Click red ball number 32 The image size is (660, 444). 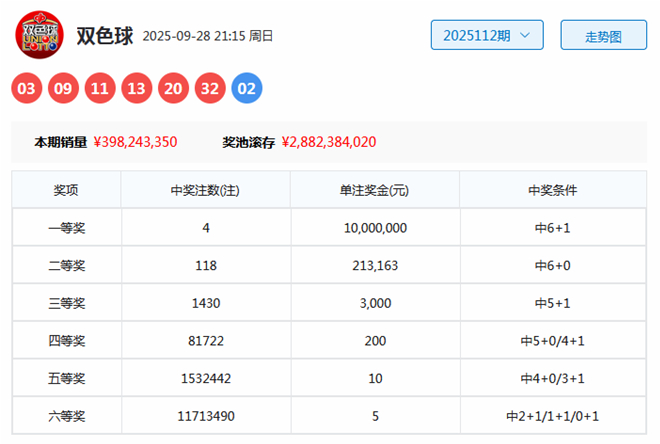[210, 89]
